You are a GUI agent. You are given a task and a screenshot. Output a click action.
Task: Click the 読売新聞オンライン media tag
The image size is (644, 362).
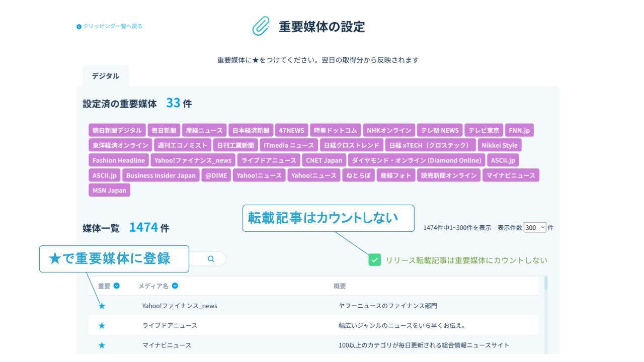[448, 175]
